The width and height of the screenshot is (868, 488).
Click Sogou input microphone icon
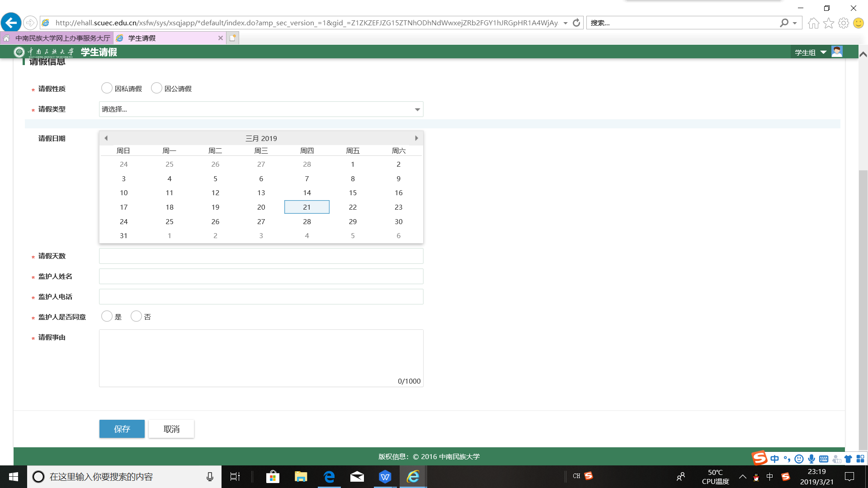tap(811, 459)
